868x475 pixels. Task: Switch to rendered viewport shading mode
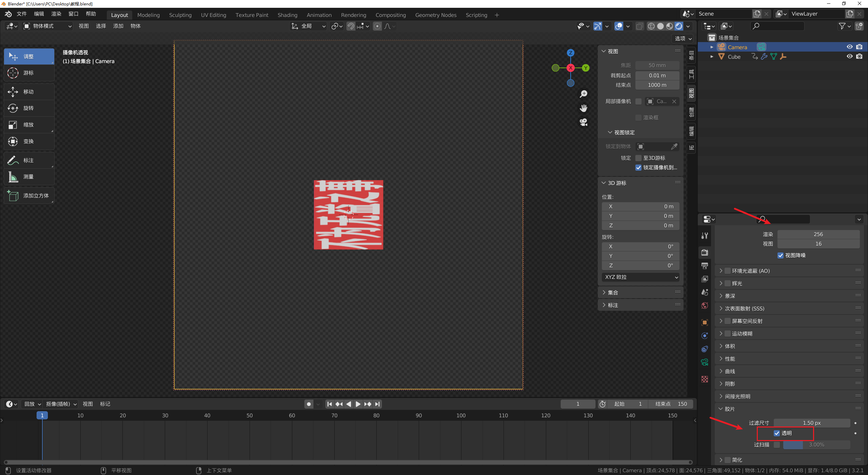(x=678, y=26)
